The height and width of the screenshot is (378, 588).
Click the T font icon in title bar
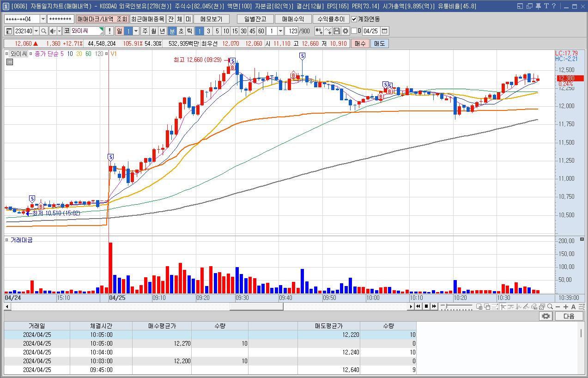click(546, 6)
